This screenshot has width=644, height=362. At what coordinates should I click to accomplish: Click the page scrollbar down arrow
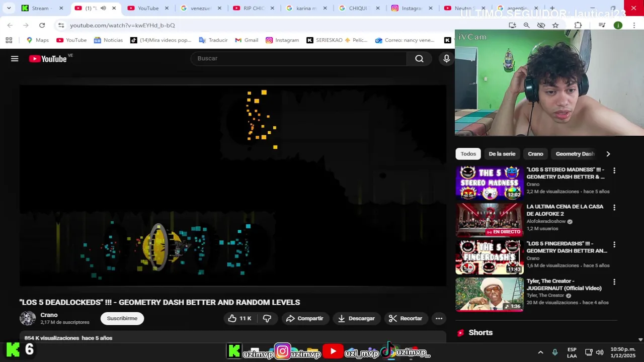(640, 339)
